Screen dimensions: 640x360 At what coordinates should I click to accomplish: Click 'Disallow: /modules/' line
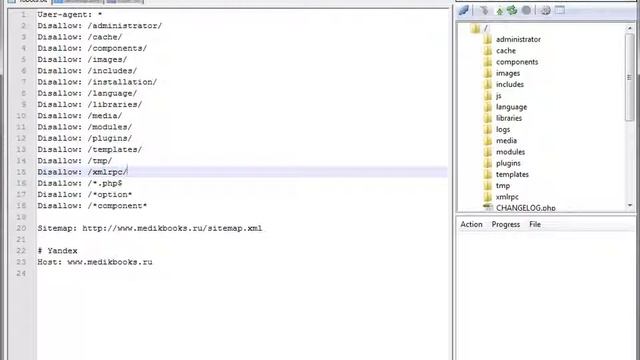(x=84, y=127)
